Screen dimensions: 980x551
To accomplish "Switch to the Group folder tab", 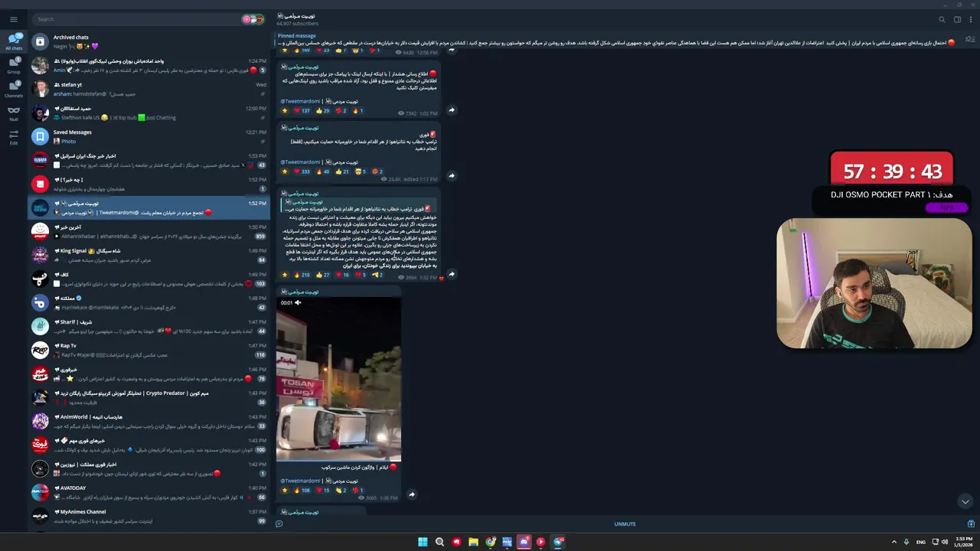I will (x=14, y=65).
